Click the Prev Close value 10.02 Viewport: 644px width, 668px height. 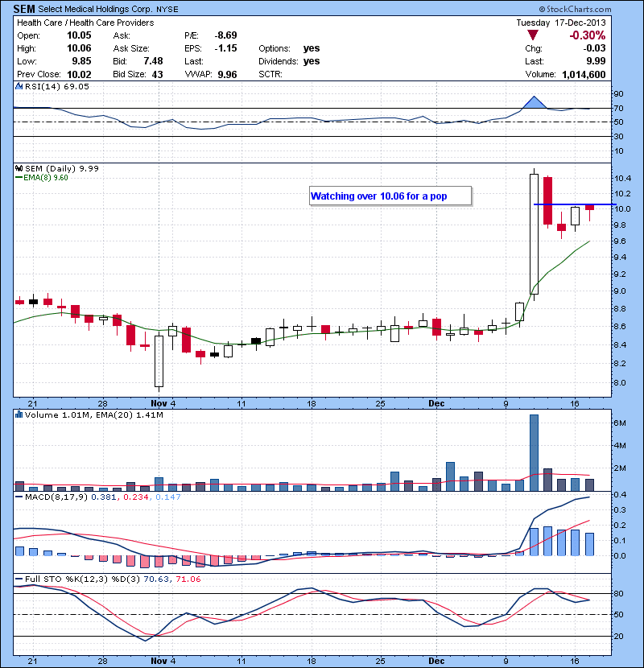79,74
